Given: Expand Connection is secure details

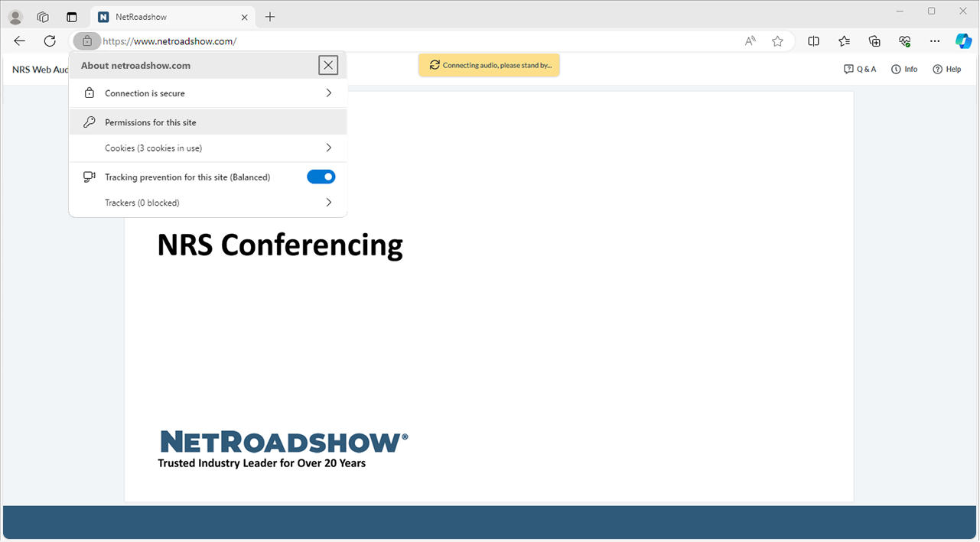Looking at the screenshot, I should 208,92.
